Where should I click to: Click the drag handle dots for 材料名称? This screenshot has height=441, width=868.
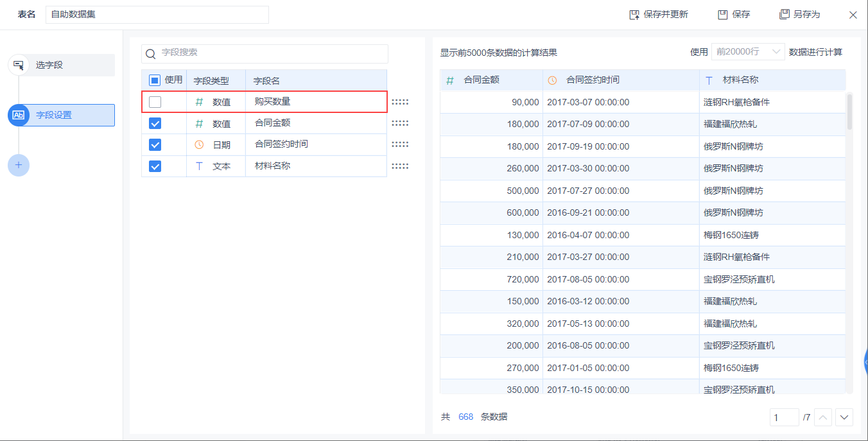click(x=400, y=166)
